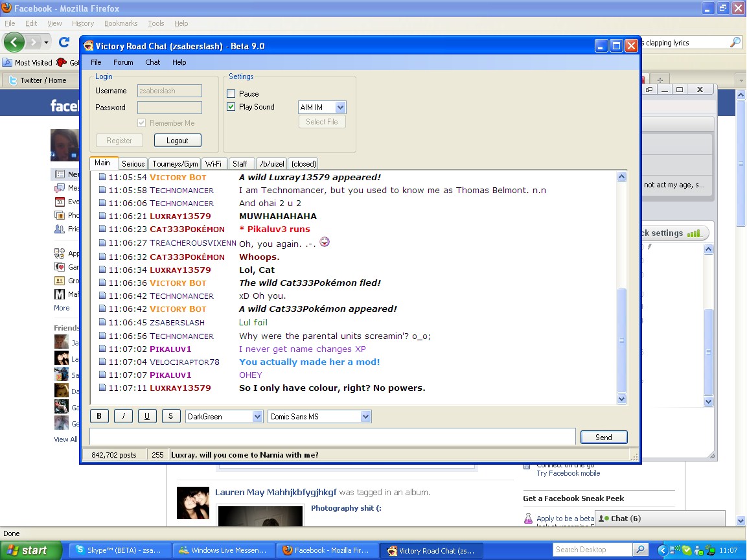Expand the Comic Sans MS font dropdown
This screenshot has height=560, width=747.
click(365, 417)
